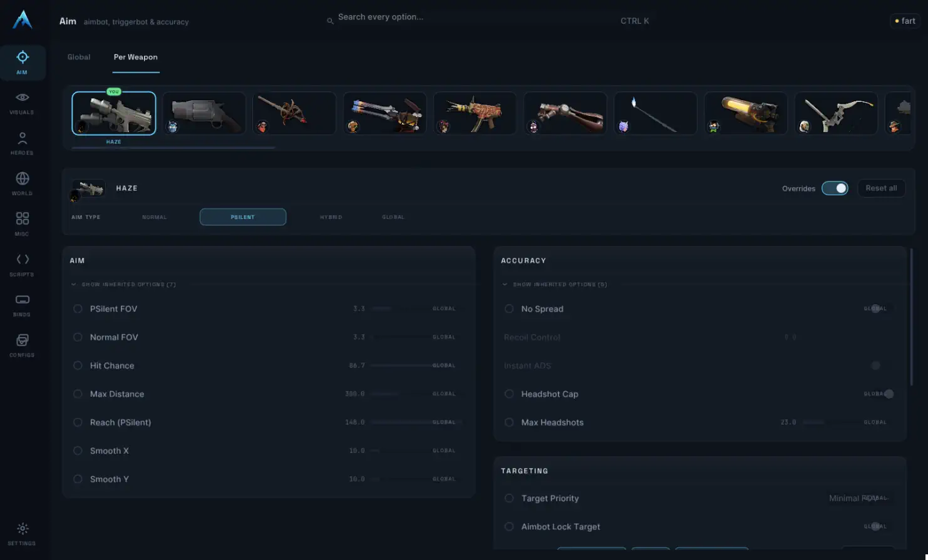
Task: Enable the PSilent FOV override radio
Action: pos(78,308)
